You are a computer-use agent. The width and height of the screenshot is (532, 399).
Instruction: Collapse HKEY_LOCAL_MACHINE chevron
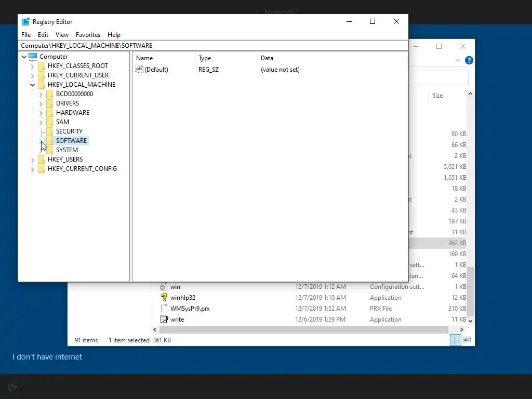coord(33,85)
